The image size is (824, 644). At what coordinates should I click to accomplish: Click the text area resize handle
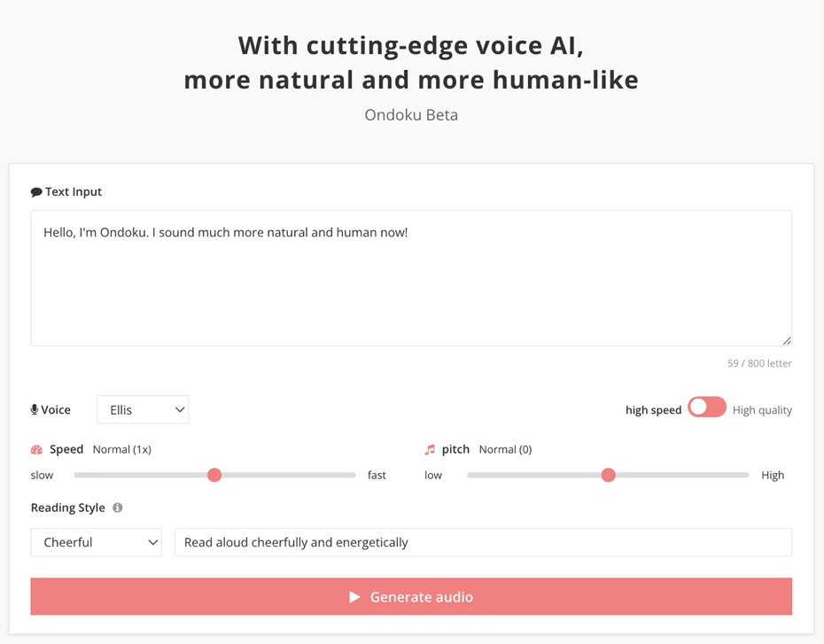(786, 340)
